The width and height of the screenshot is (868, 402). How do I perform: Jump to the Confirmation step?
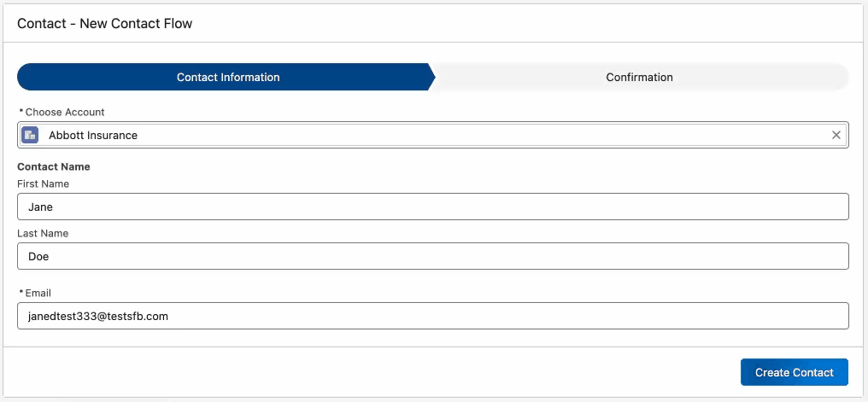point(639,77)
